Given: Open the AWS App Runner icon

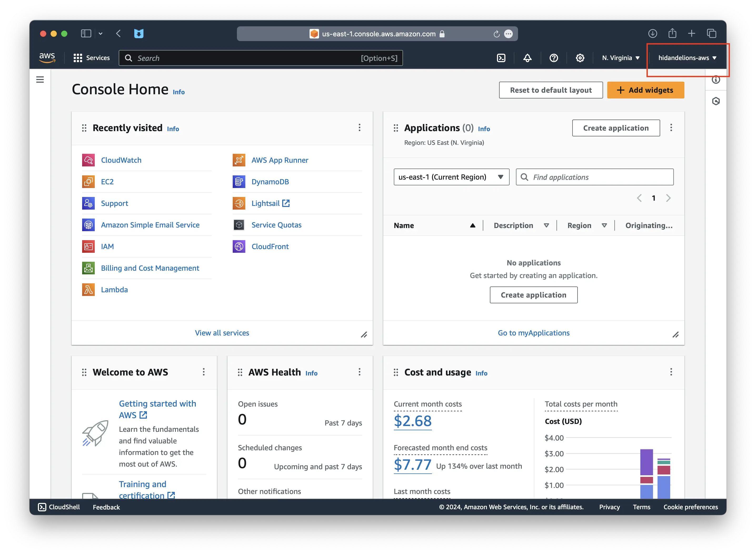Looking at the screenshot, I should [x=239, y=160].
